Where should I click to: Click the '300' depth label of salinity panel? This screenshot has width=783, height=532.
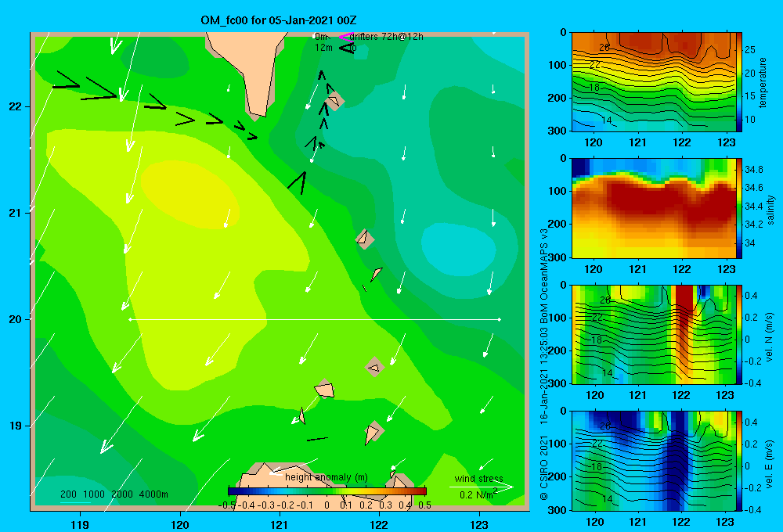pyautogui.click(x=559, y=257)
